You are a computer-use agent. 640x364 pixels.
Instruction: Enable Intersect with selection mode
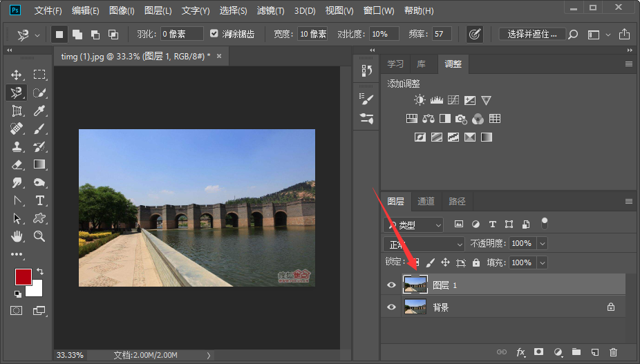pyautogui.click(x=113, y=35)
